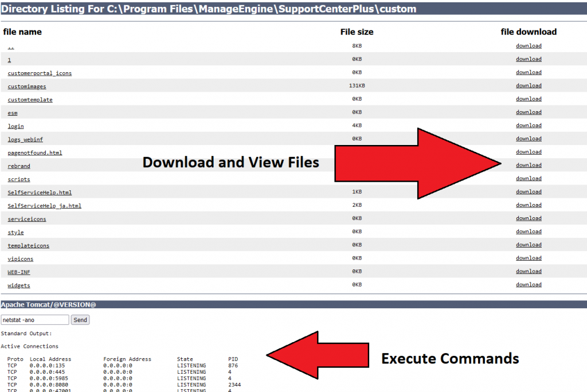View the pagenotfound.html file link

tap(36, 152)
